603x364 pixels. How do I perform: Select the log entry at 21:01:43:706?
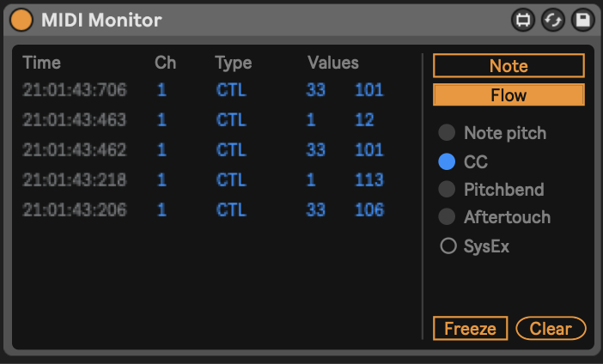point(75,90)
